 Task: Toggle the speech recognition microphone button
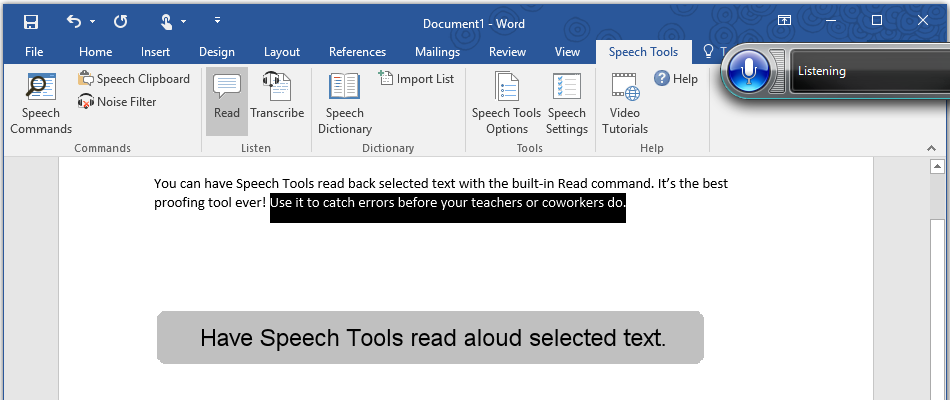point(749,72)
